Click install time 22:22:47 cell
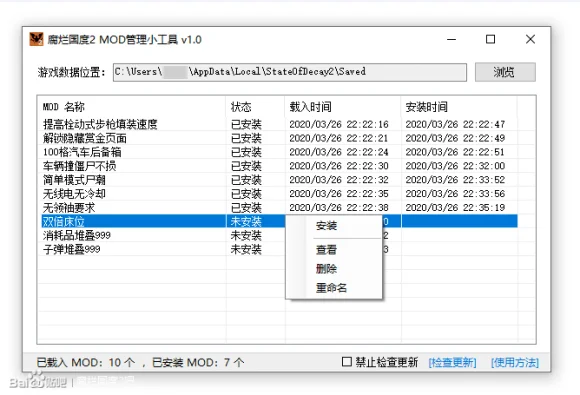The image size is (580, 395). pos(455,124)
